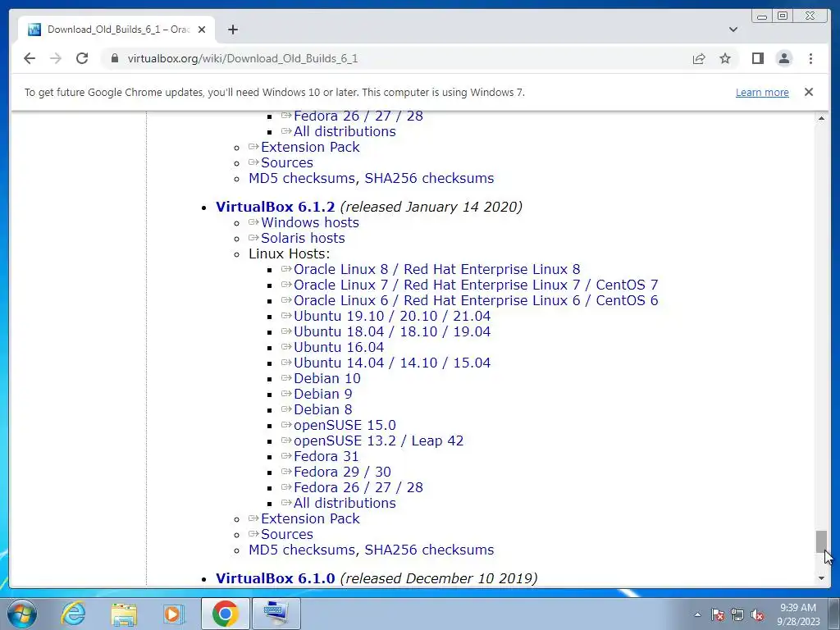Open the Ubuntu 16.04 link
This screenshot has width=840, height=630.
point(339,347)
